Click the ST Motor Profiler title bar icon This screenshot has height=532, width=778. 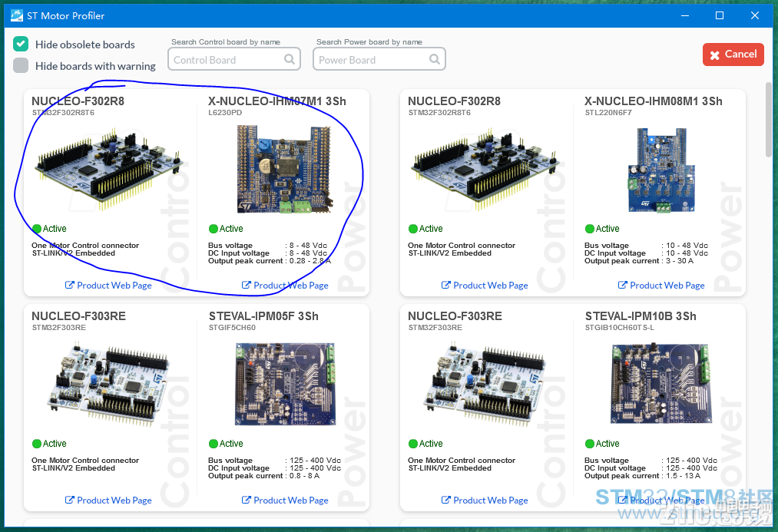pos(17,15)
